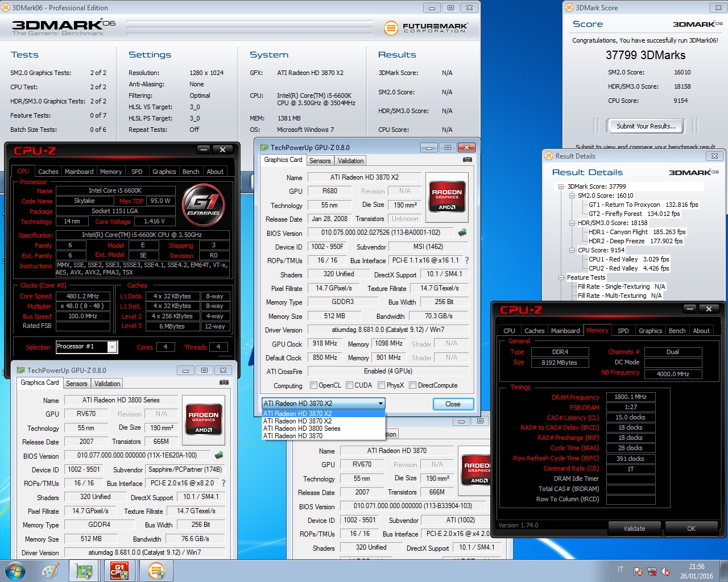The image size is (728, 582).
Task: Open the Caches tab in the CPU-Z Memory window
Action: [535, 331]
